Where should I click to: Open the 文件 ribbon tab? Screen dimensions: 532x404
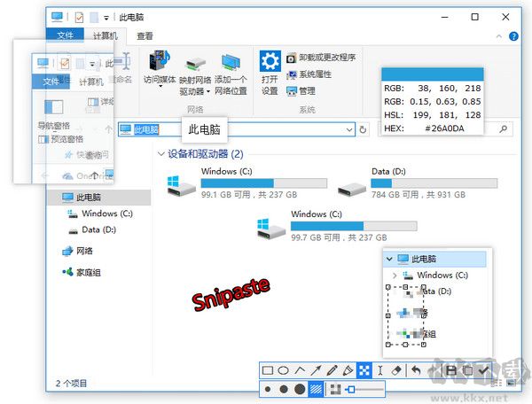65,35
